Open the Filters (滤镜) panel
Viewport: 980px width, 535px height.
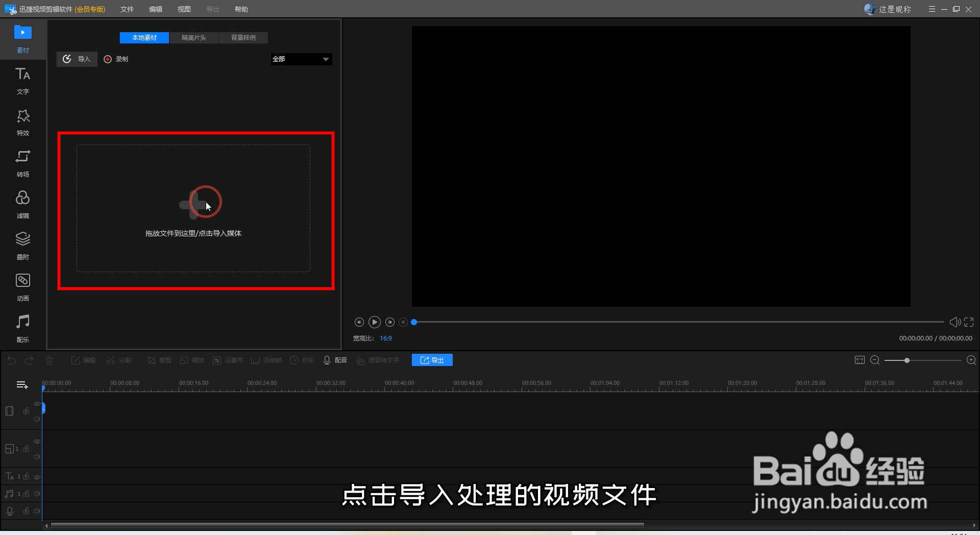[x=22, y=204]
